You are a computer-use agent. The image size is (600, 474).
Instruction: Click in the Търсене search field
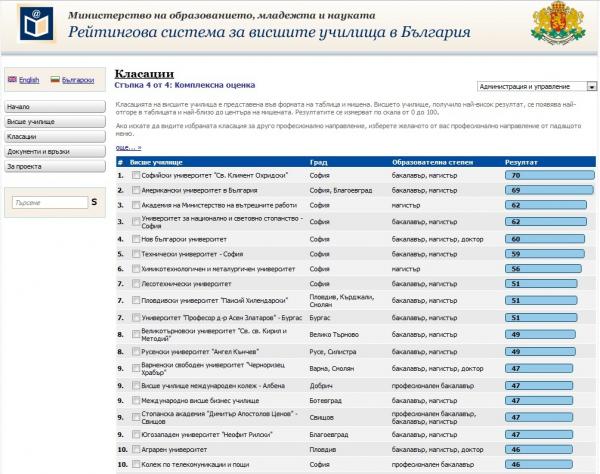tap(50, 202)
